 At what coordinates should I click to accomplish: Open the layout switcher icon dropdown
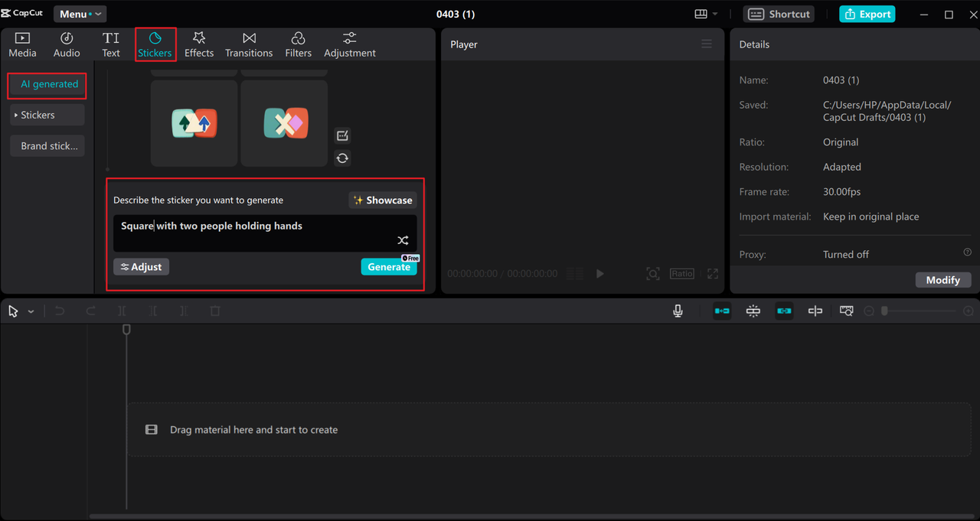[x=706, y=14]
